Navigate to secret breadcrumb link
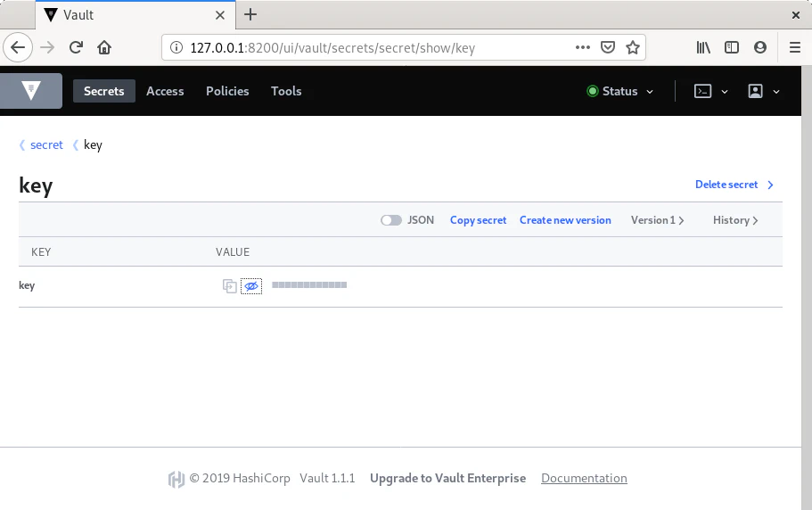The height and width of the screenshot is (510, 812). tap(46, 144)
